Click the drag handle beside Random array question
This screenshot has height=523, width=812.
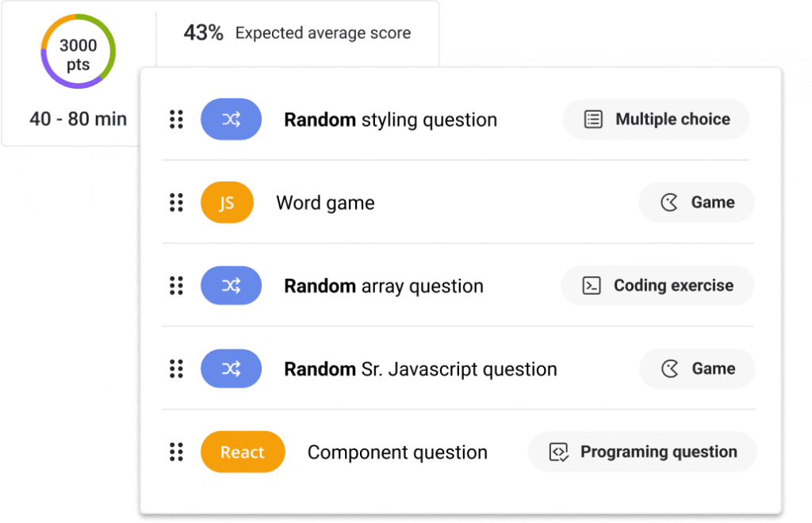pos(176,286)
